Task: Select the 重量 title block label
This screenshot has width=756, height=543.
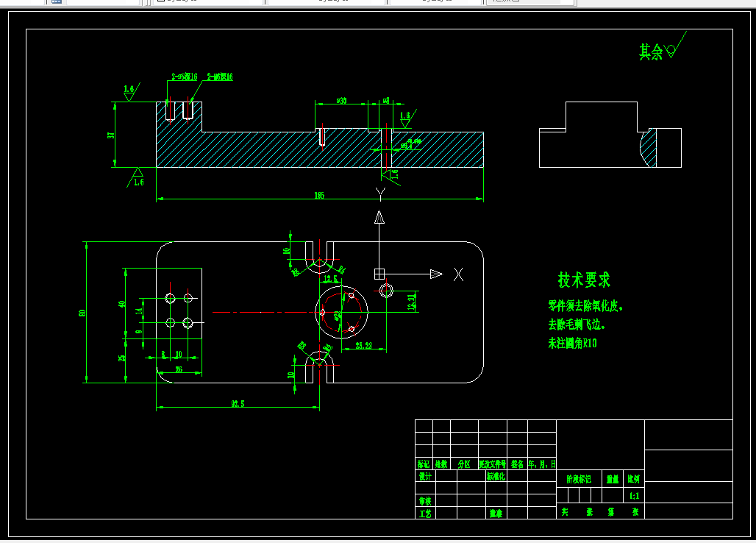Action: pos(613,479)
